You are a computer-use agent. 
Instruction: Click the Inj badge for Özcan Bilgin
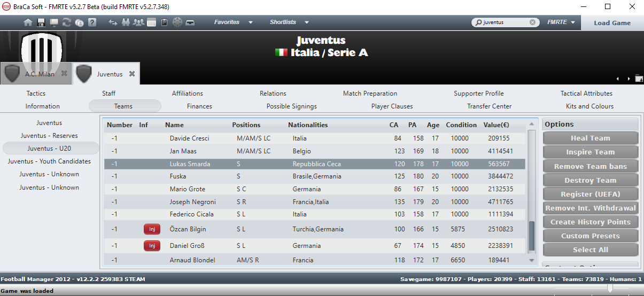click(152, 229)
